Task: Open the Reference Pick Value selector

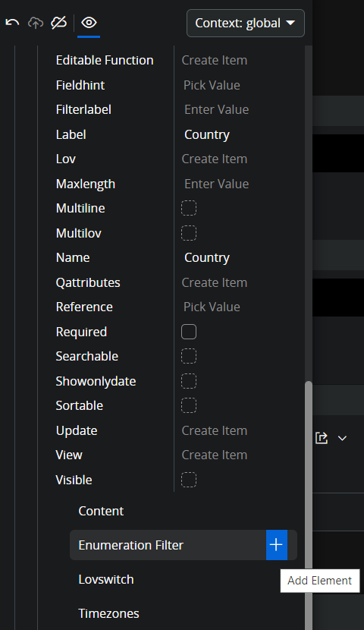Action: click(212, 307)
